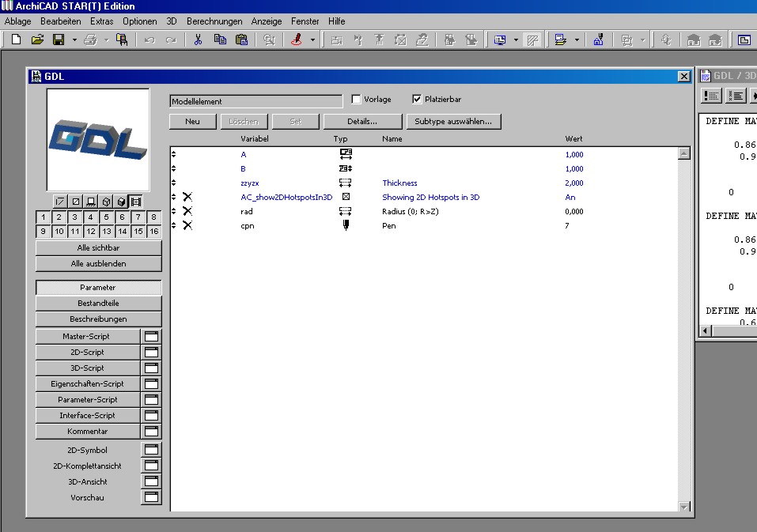
Task: Select the 2D full view preview icon
Action: point(76,202)
